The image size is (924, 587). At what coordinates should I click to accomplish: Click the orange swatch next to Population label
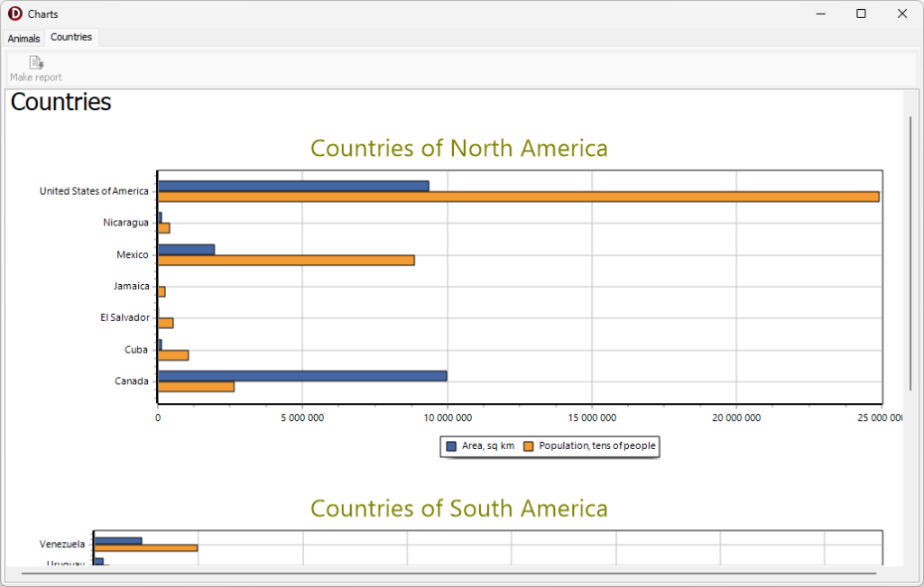[527, 446]
